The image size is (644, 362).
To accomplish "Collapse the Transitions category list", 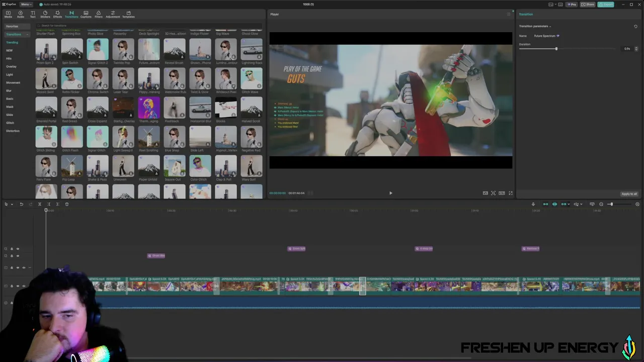I will click(x=27, y=34).
